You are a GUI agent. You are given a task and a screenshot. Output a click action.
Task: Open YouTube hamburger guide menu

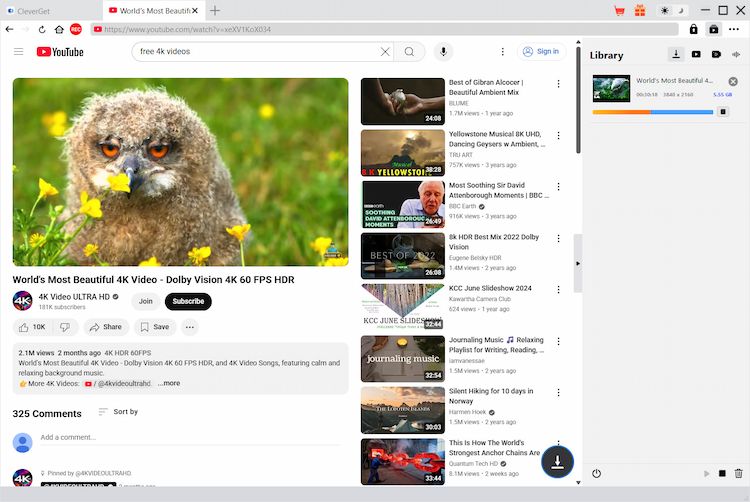(x=18, y=51)
